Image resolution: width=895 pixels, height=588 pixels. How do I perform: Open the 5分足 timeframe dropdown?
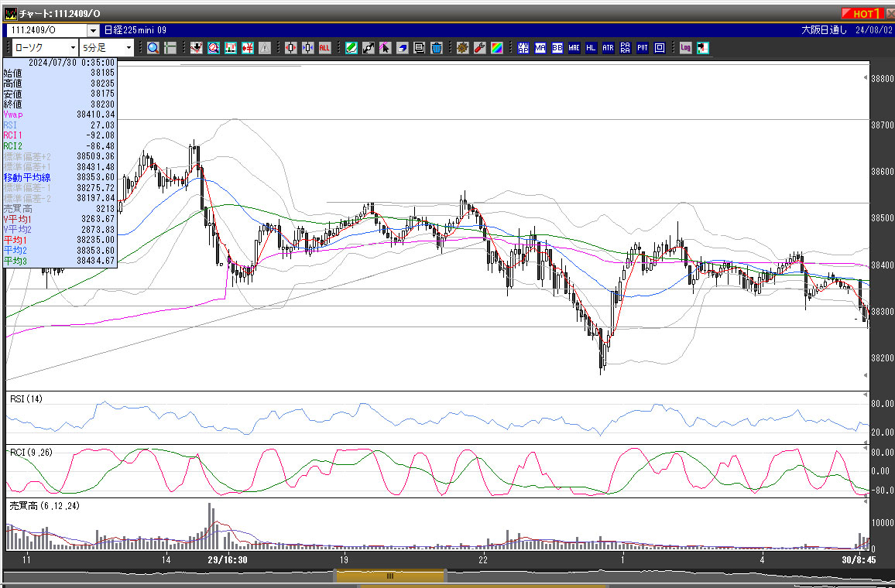[107, 48]
